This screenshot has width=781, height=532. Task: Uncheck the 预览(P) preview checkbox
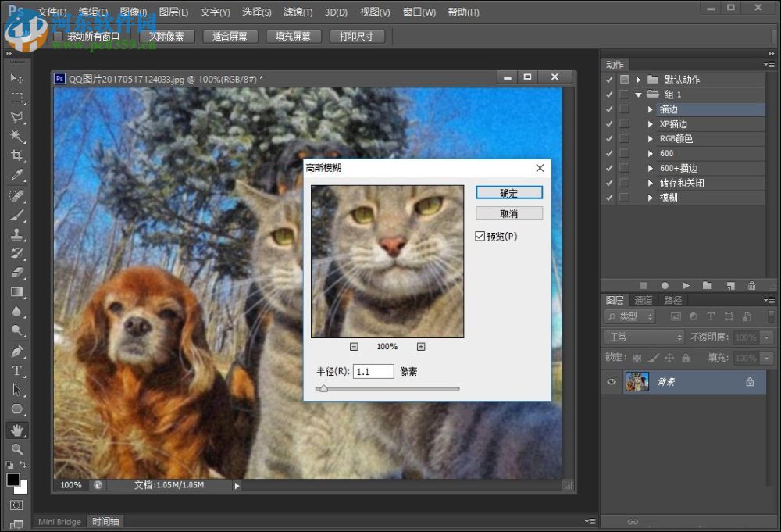point(480,236)
